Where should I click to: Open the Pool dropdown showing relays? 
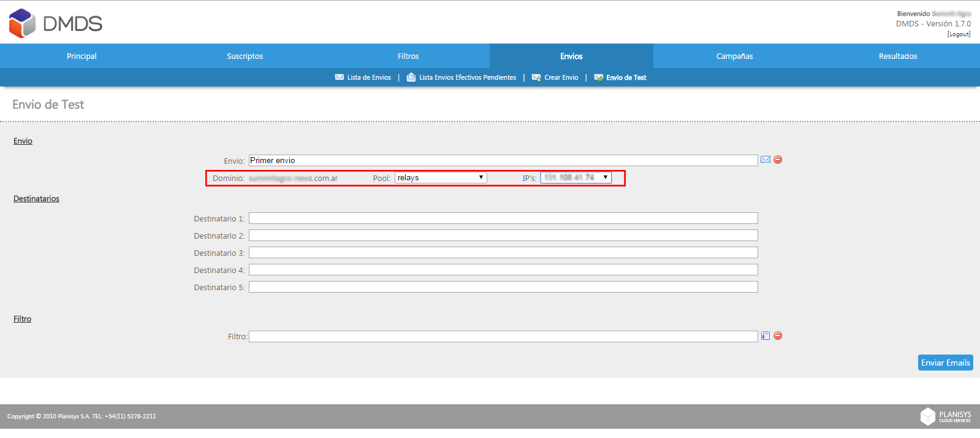pos(441,177)
